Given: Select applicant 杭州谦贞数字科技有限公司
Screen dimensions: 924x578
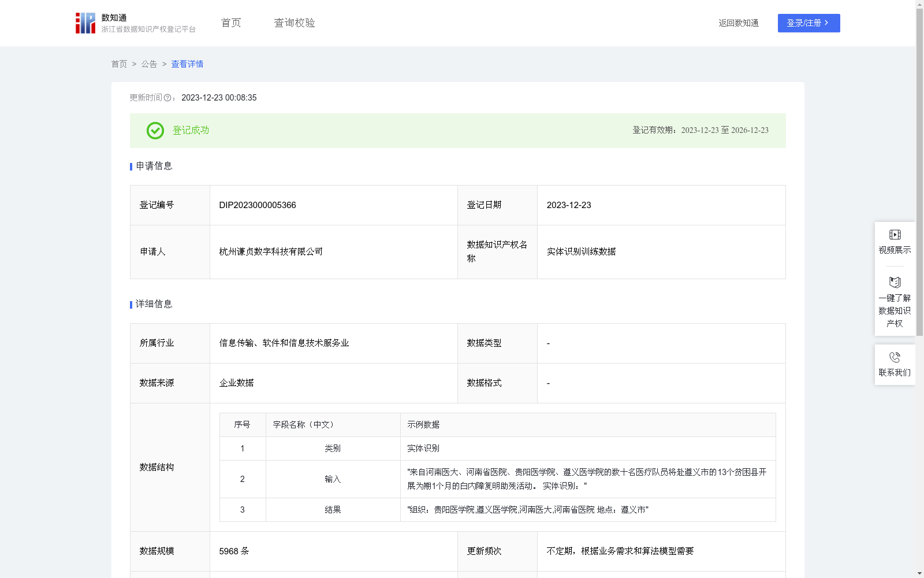Looking at the screenshot, I should [271, 252].
